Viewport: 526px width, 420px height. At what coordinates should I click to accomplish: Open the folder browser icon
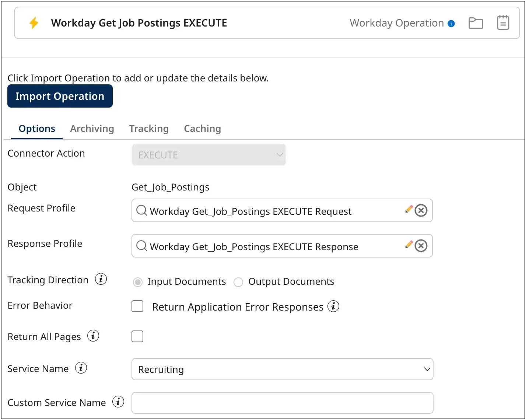point(476,22)
